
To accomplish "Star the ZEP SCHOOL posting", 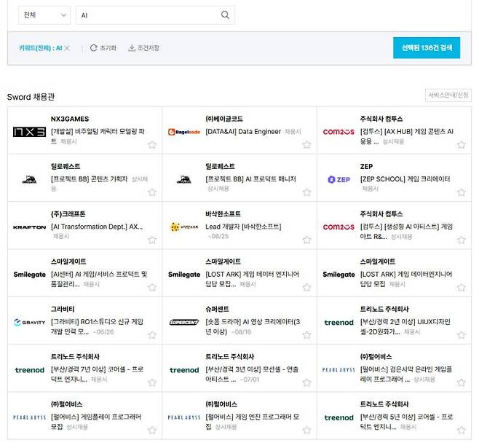I will [x=462, y=192].
